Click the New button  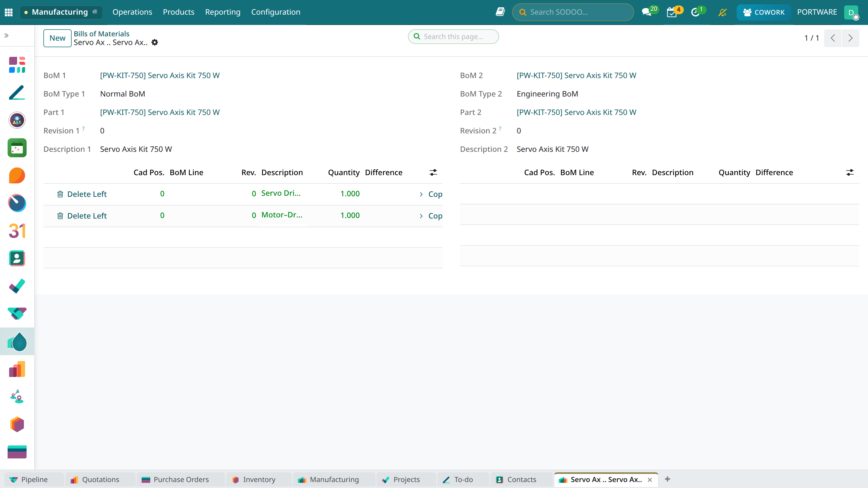57,38
